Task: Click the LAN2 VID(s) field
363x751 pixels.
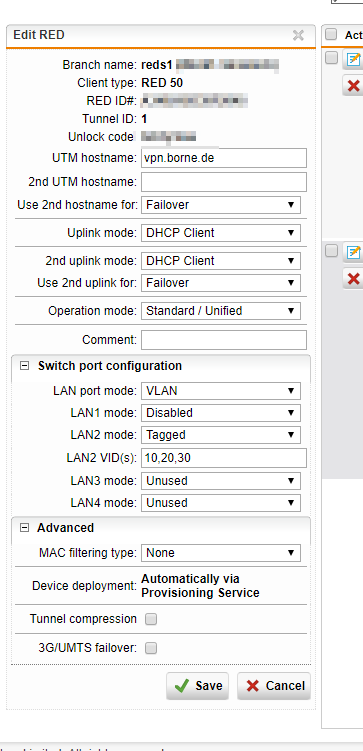Action: (x=224, y=458)
